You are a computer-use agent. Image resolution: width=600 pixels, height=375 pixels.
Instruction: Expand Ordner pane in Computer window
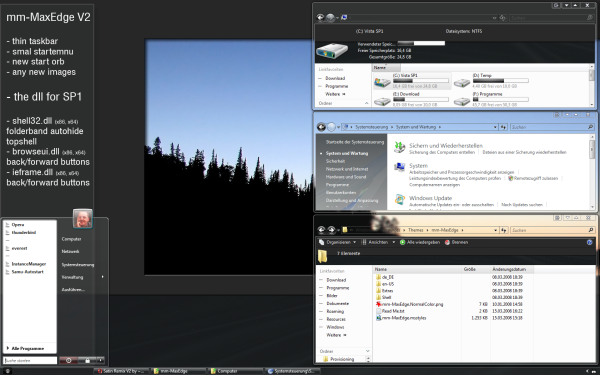(367, 103)
